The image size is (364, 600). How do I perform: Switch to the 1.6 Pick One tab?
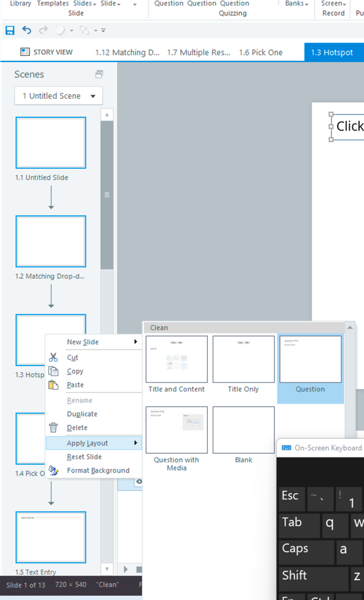261,52
